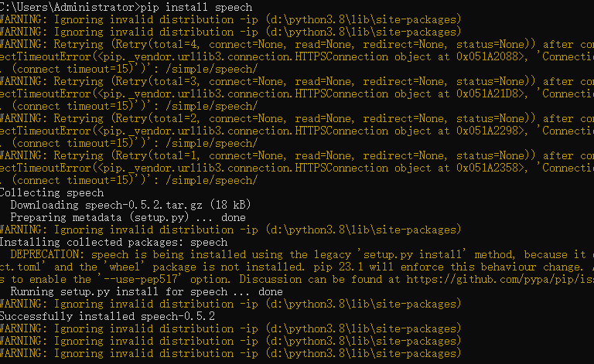The height and width of the screenshot is (364, 594).
Task: Click the 'Collecting speech' output line
Action: coord(52,192)
